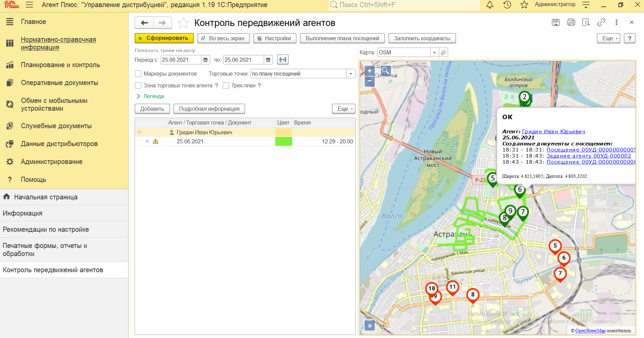The height and width of the screenshot is (338, 644).
Task: Click green map marker number 7
Action: point(523,213)
